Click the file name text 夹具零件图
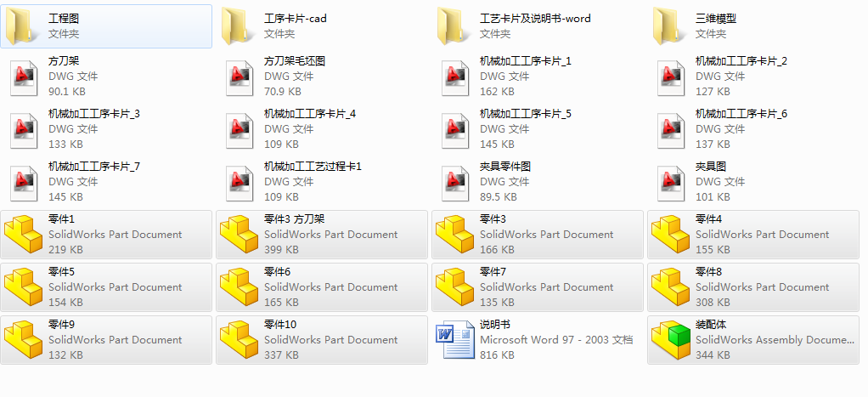 [x=505, y=167]
